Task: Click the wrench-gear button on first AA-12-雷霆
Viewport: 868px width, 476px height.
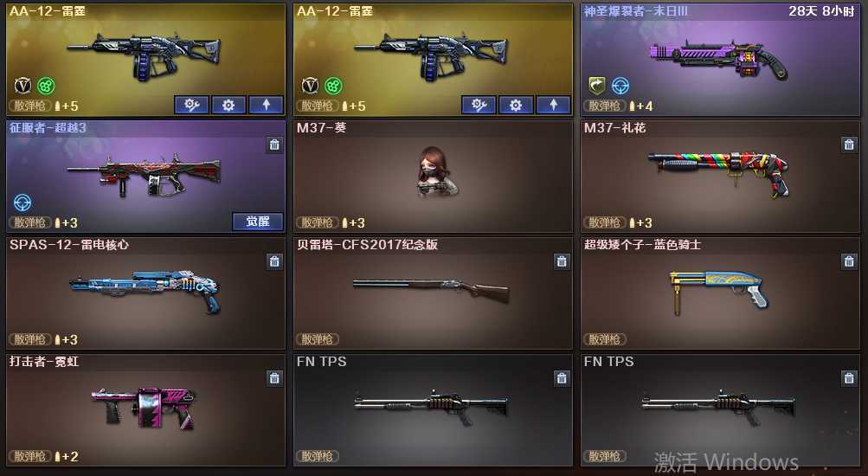Action: (x=191, y=105)
